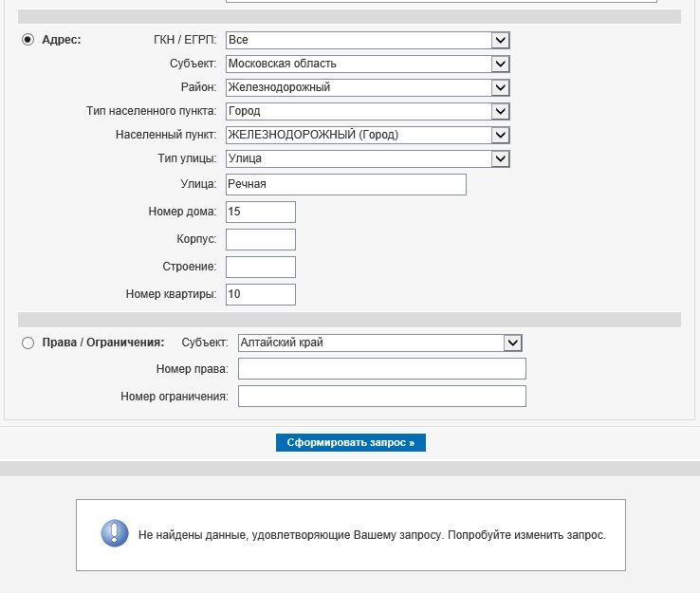The image size is (700, 593).
Task: Click the Права / Ограничения: label text
Action: 103,343
